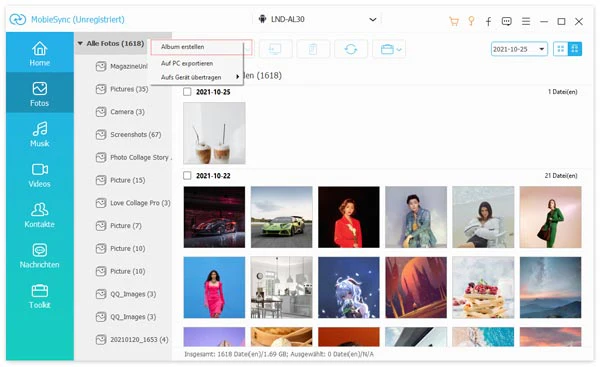The image size is (600, 367).
Task: Select the Camera (3) album
Action: tap(120, 112)
